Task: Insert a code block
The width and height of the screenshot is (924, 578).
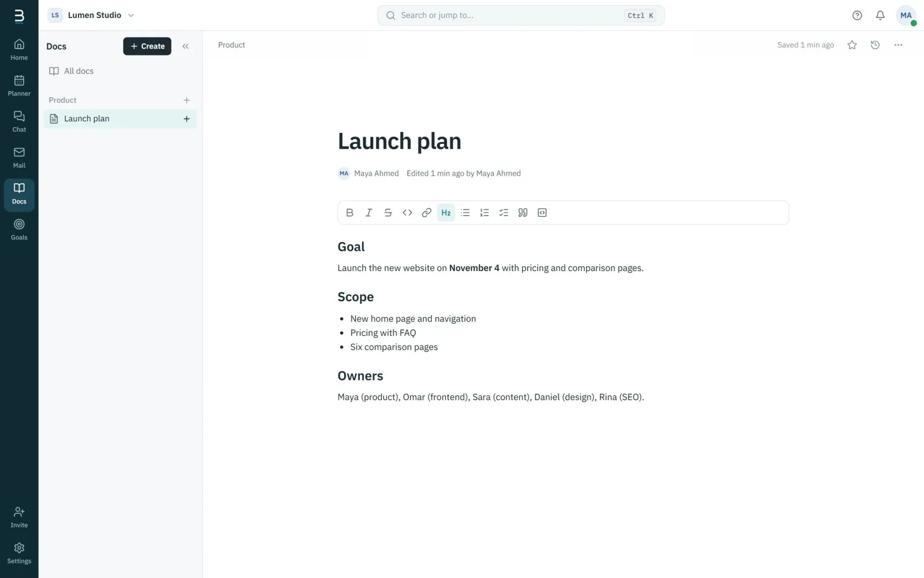Action: point(542,213)
